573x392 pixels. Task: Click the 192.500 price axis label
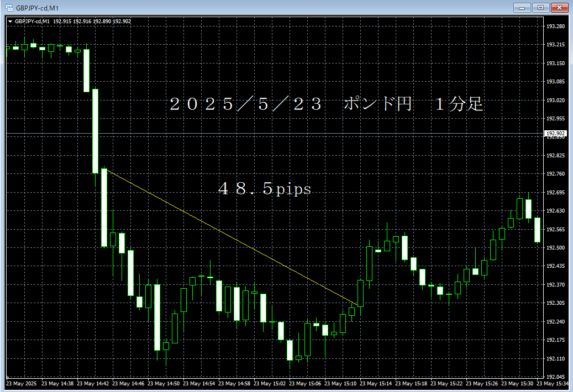tap(555, 248)
